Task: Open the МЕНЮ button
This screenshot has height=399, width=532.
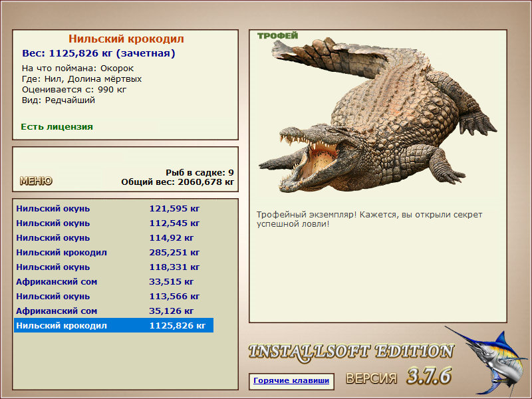Action: point(36,181)
